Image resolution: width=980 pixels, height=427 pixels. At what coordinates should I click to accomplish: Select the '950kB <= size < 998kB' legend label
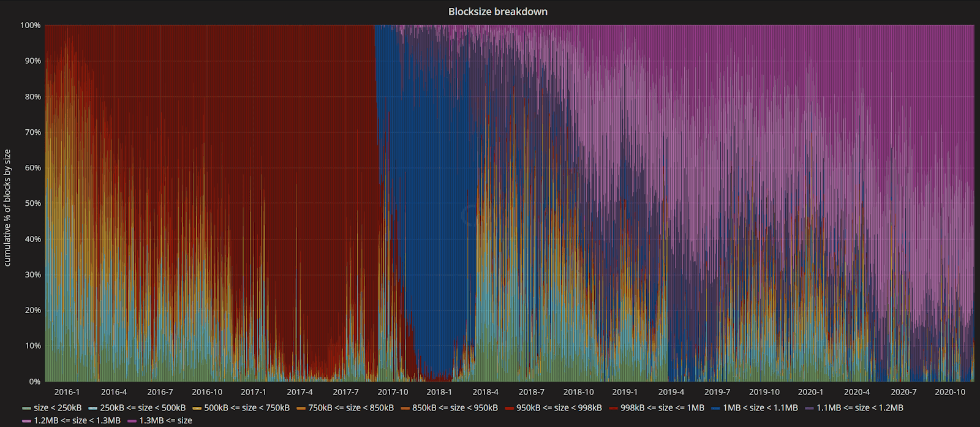(559, 408)
